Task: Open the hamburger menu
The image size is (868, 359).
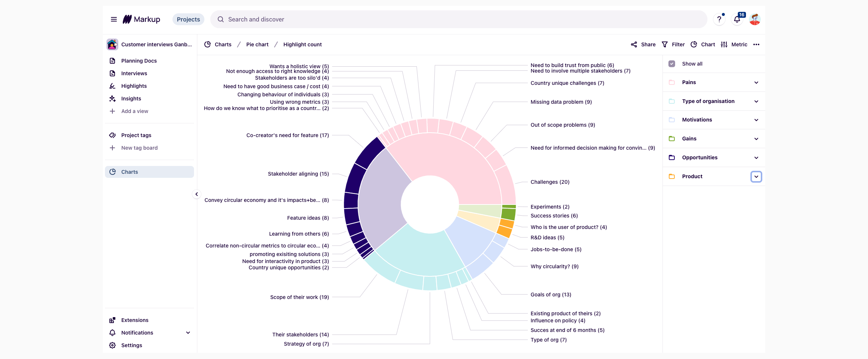Action: 114,19
